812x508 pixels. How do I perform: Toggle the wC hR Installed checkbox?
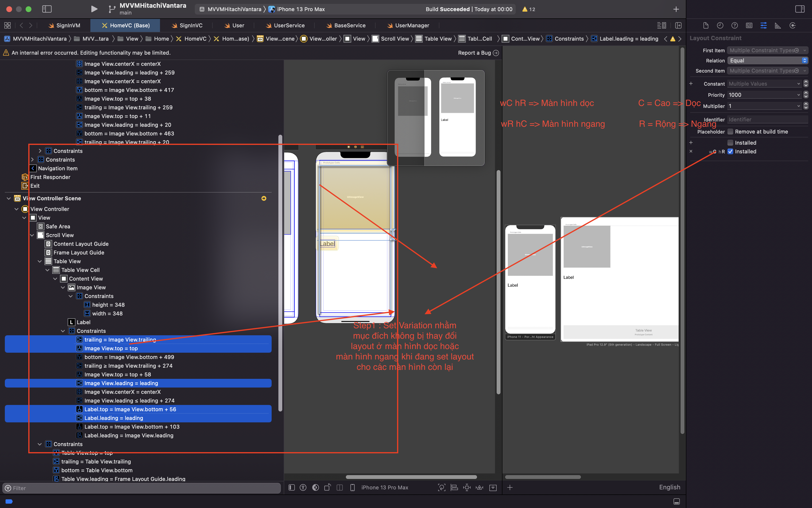pos(730,151)
